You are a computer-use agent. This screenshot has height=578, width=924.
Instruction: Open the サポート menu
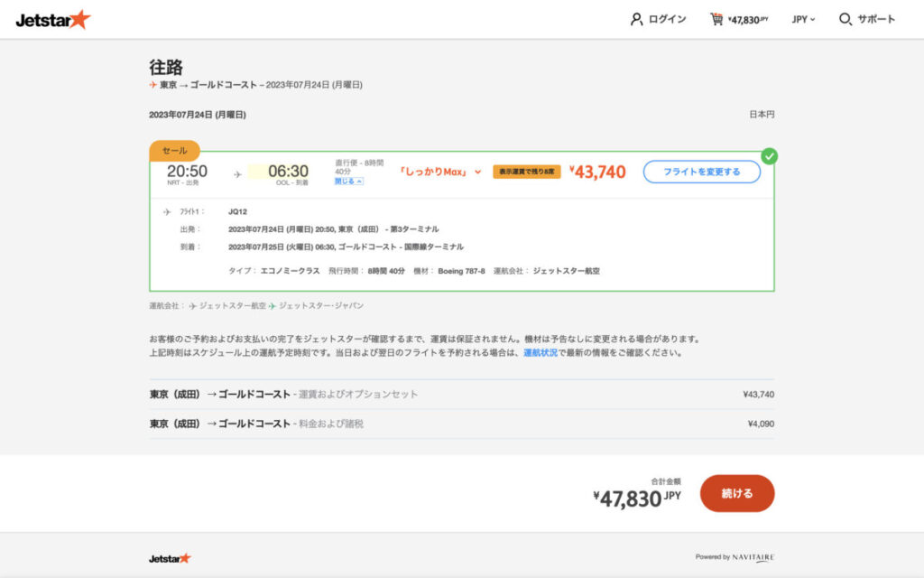coord(870,18)
